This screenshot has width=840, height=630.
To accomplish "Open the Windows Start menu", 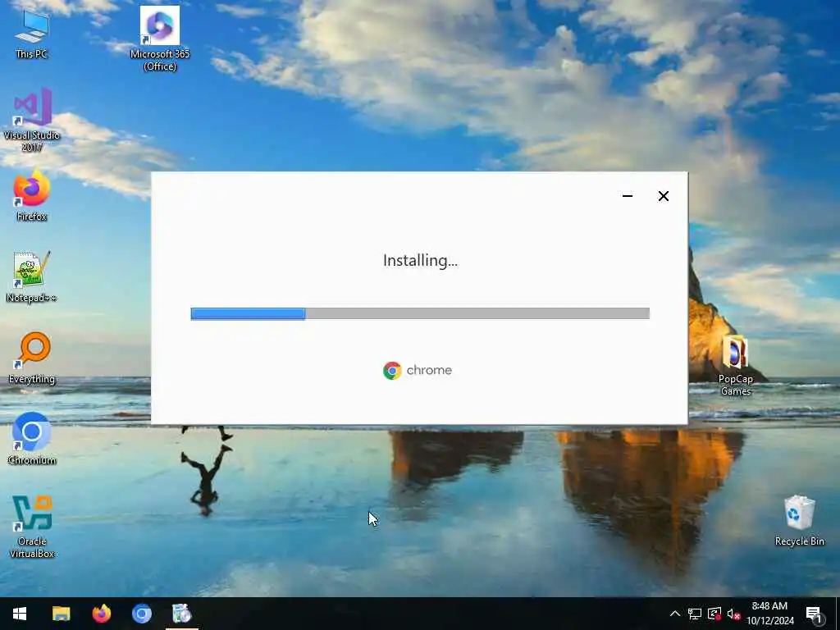I will [x=20, y=614].
